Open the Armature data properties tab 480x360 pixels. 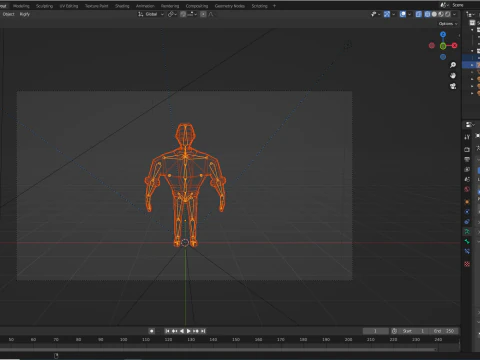pyautogui.click(x=467, y=231)
